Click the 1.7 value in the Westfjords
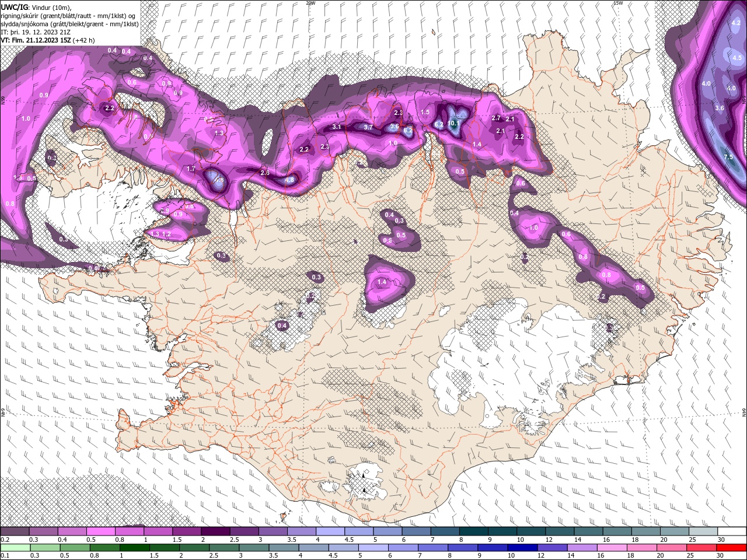Viewport: 747px width, 560px height. coord(191,169)
